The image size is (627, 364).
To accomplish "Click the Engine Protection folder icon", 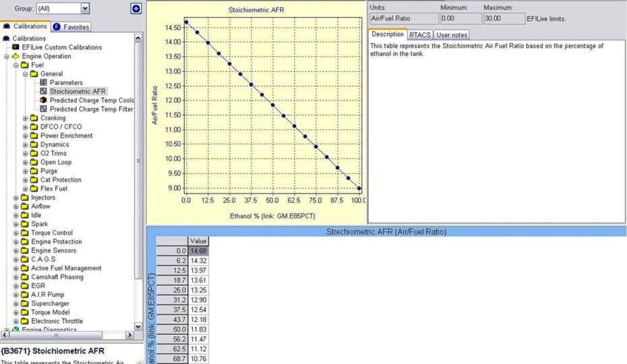I will coord(25,241).
